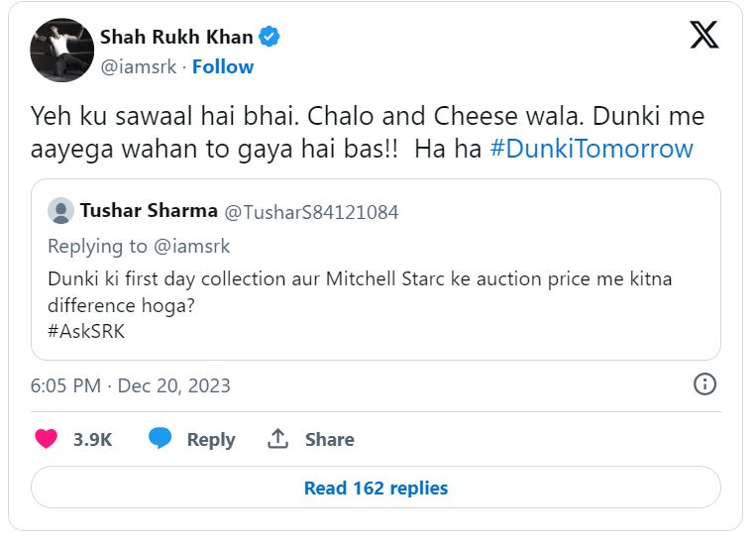Click the 3.9K likes count
Viewport: 756px width, 544px height.
pyautogui.click(x=92, y=440)
